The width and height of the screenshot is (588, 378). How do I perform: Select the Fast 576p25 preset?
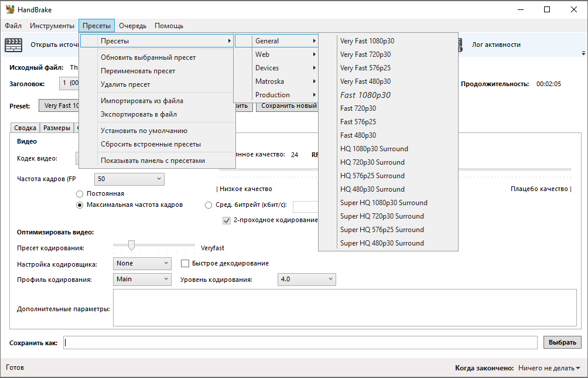point(388,122)
